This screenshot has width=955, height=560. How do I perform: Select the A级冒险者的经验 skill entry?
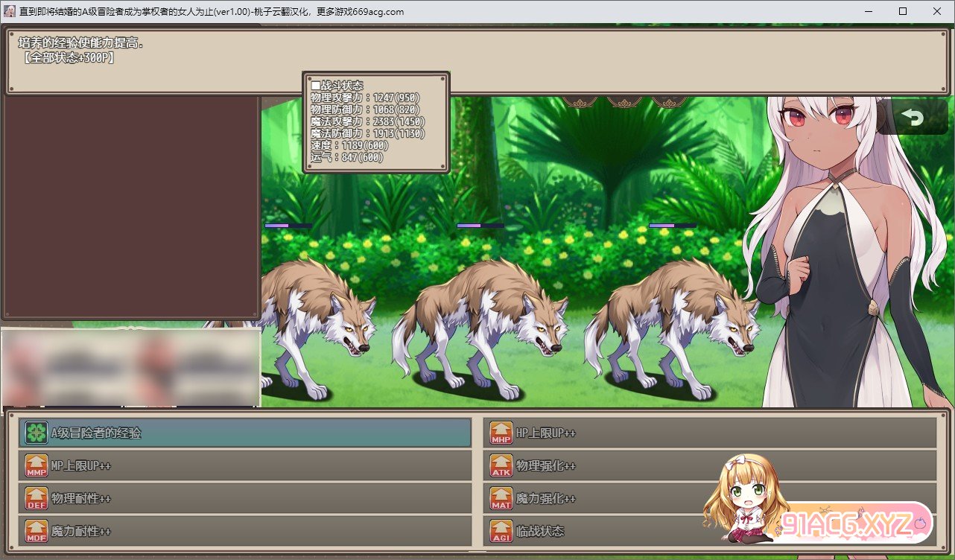click(x=246, y=433)
